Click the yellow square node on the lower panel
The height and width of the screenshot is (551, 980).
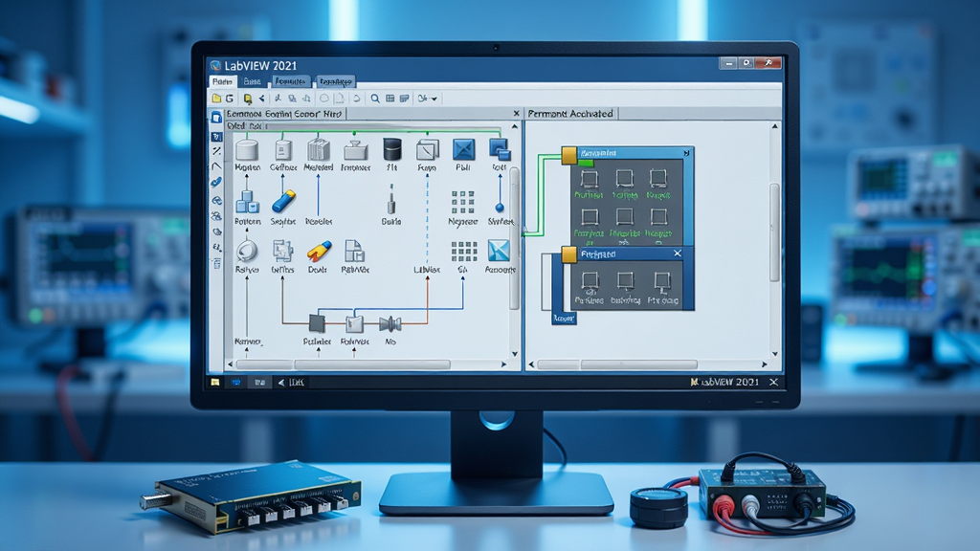(568, 254)
